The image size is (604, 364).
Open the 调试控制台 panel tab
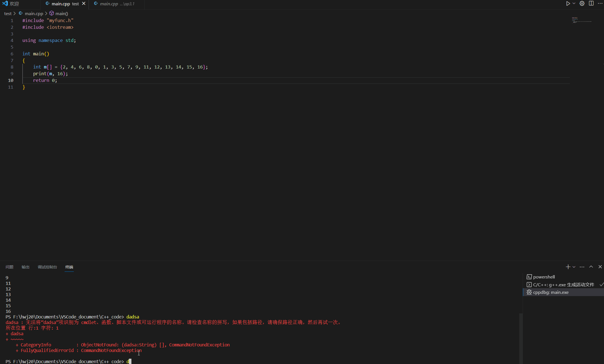click(x=47, y=267)
